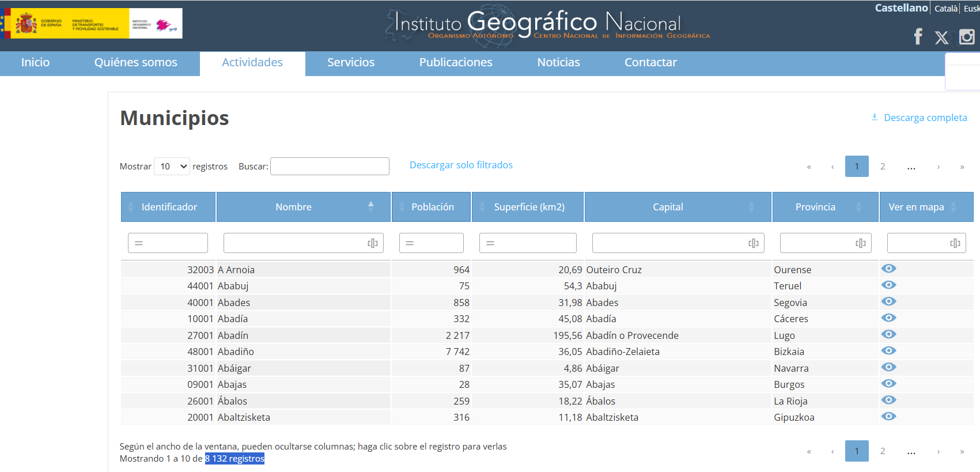Open the Mostrar registros count dropdown

172,167
